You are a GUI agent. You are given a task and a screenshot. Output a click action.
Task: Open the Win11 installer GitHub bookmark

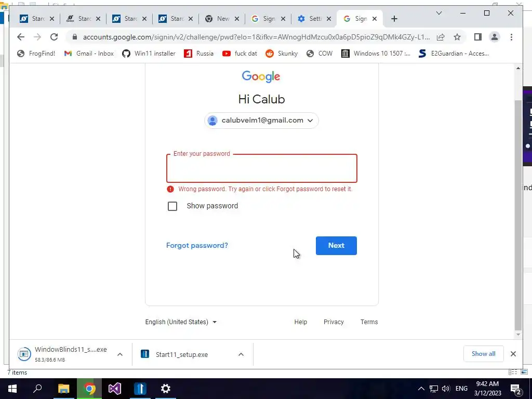coord(149,54)
